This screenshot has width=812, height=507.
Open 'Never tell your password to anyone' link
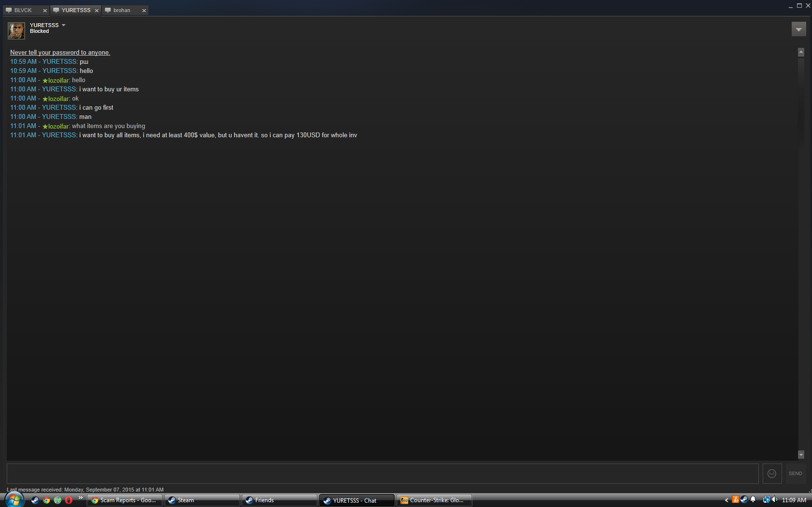60,52
